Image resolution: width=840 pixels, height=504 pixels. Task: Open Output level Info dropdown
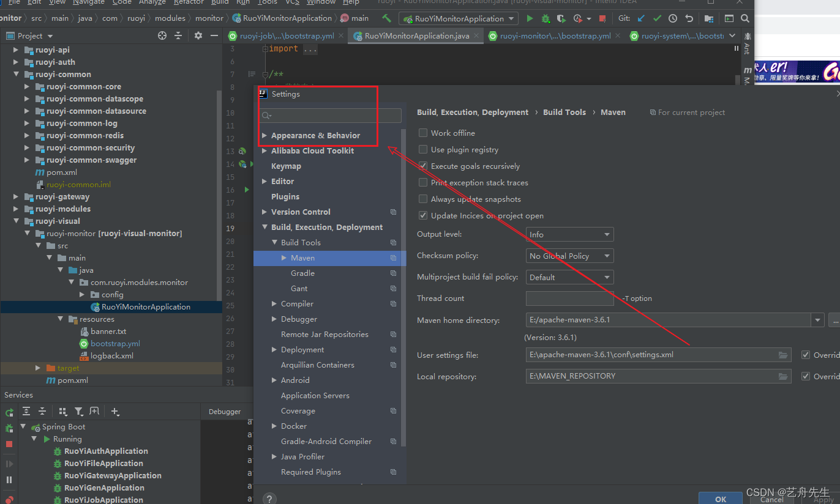coord(569,234)
